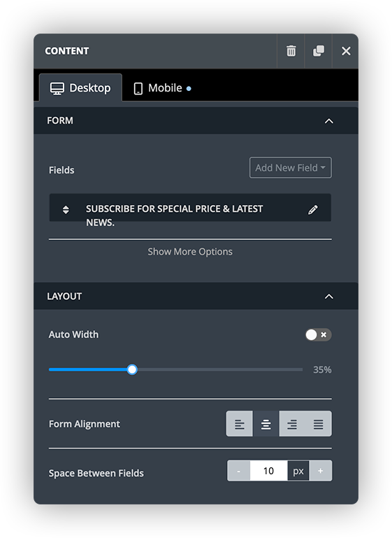
Task: Set form alignment to justify
Action: click(319, 424)
